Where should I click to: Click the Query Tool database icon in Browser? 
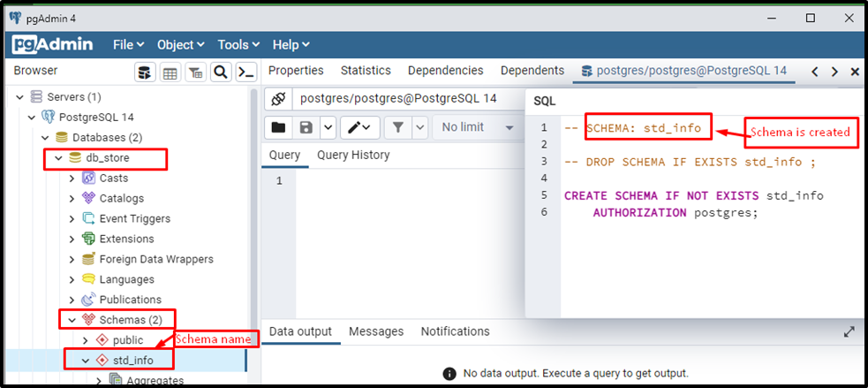coord(145,72)
